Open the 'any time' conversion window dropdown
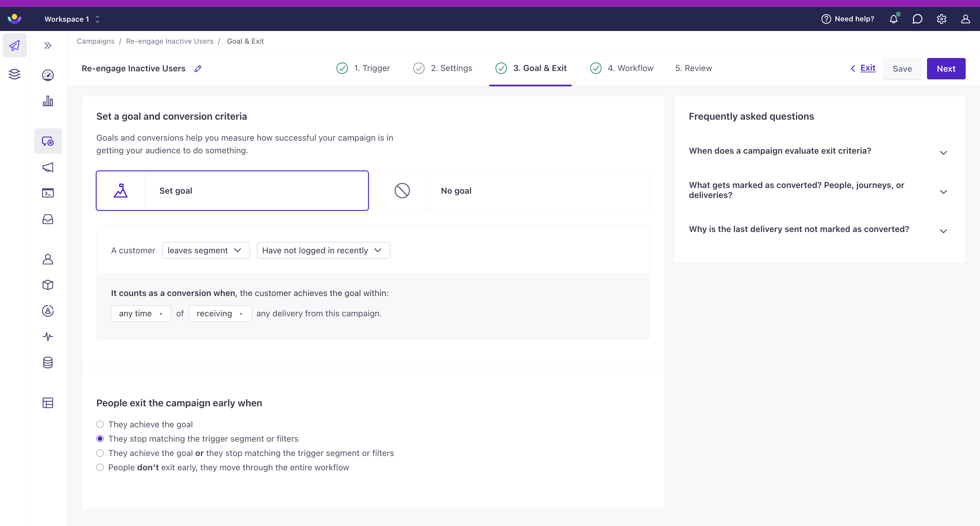Image resolution: width=980 pixels, height=526 pixels. [139, 314]
